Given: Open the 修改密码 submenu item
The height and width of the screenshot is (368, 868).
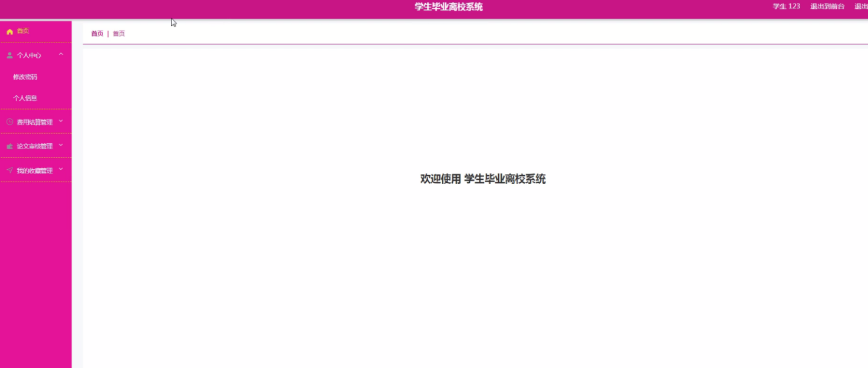Looking at the screenshot, I should coord(25,77).
